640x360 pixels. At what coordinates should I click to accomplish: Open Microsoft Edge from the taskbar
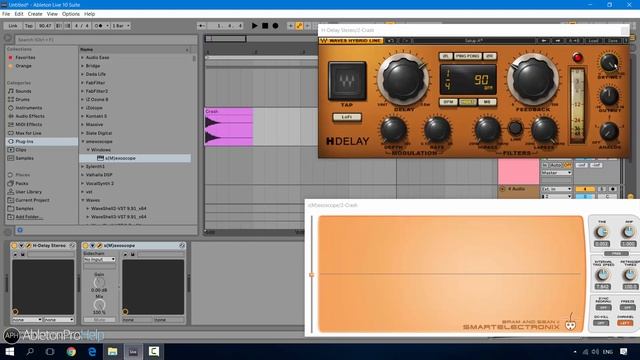click(92, 351)
